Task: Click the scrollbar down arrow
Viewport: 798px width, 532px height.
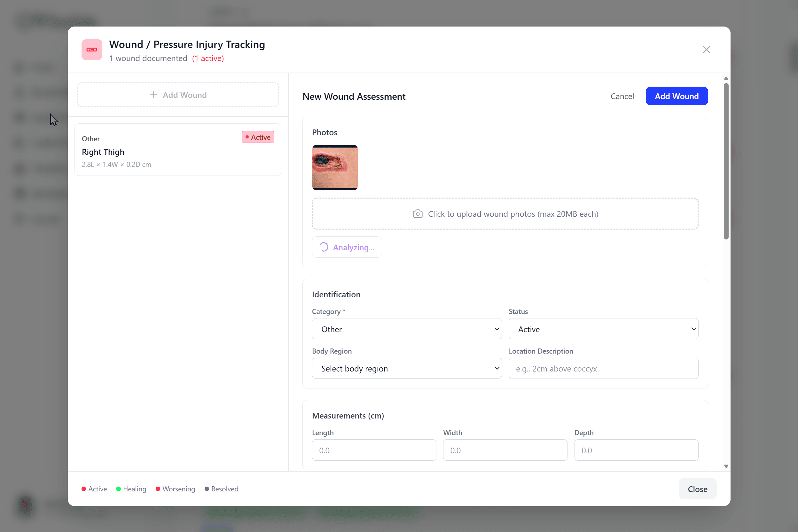Action: click(x=726, y=465)
